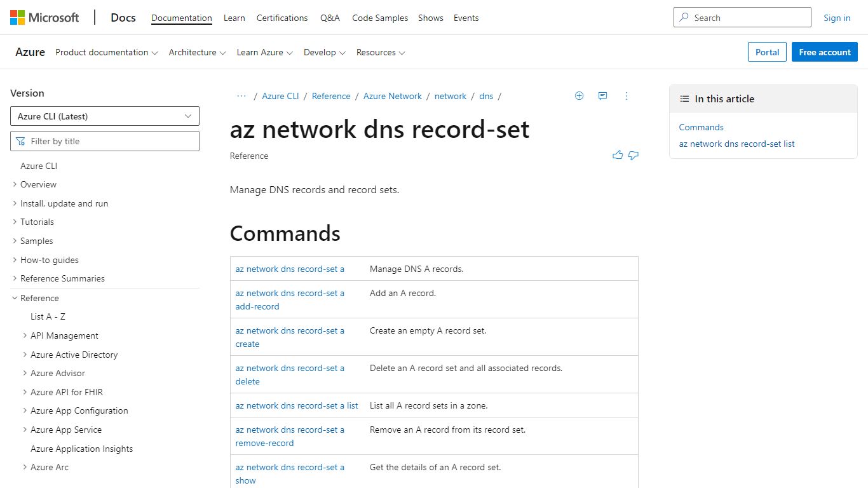The image size is (868, 488).
Task: Click the Portal button
Action: (x=768, y=52)
